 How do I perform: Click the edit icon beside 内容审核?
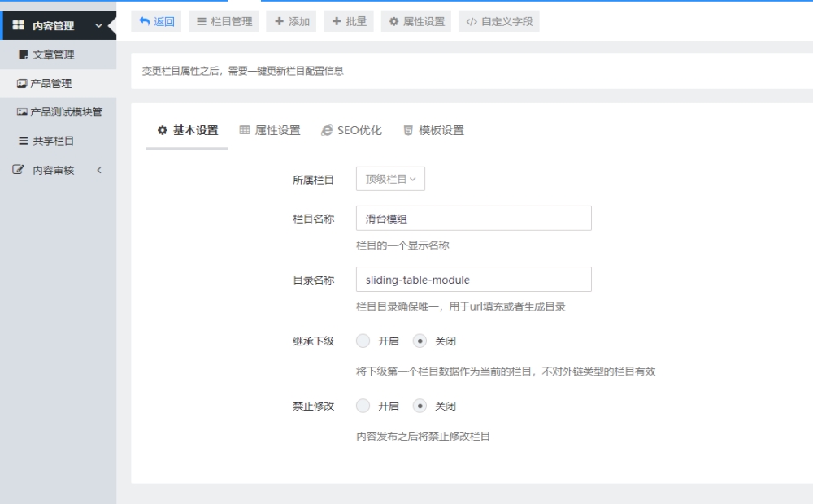(18, 170)
